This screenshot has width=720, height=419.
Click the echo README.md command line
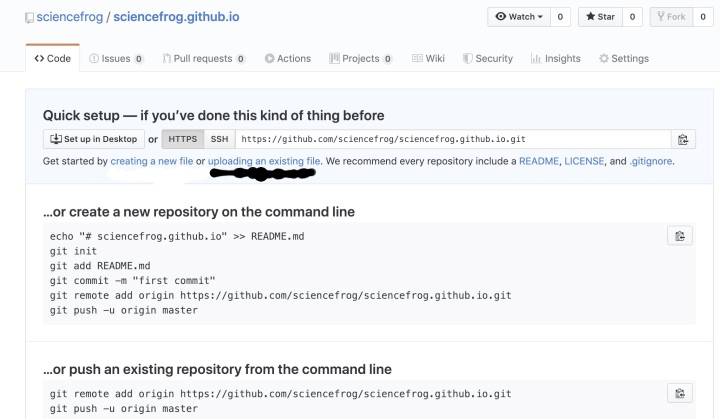(x=177, y=237)
